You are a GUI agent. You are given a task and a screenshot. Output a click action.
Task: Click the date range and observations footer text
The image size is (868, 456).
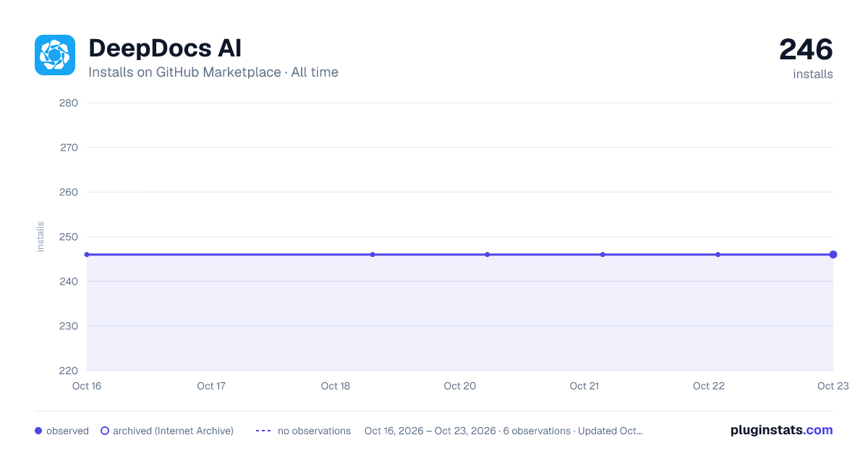point(503,431)
